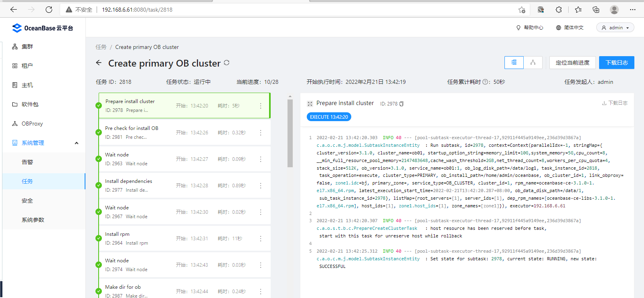
Task: Click the success check icon for Install rpm
Action: pyautogui.click(x=99, y=238)
